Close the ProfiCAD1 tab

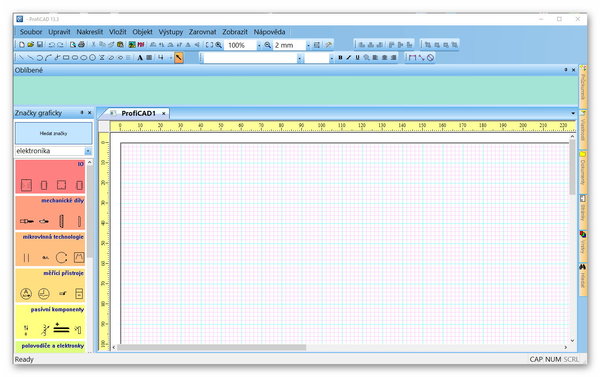coord(163,113)
